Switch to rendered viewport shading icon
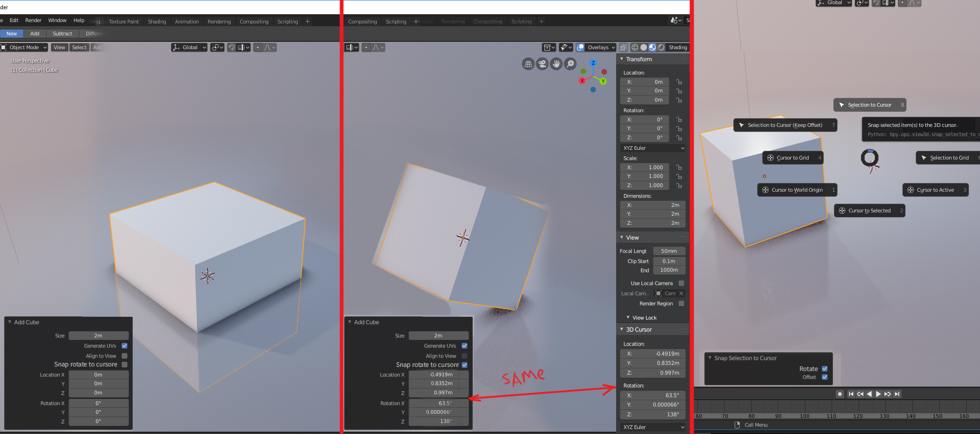Image resolution: width=980 pixels, height=434 pixels. (x=661, y=47)
